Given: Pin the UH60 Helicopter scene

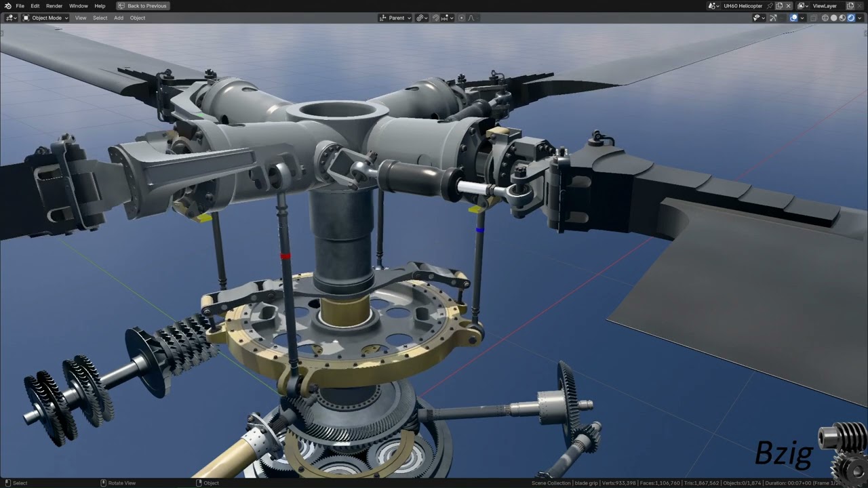Looking at the screenshot, I should coord(770,5).
